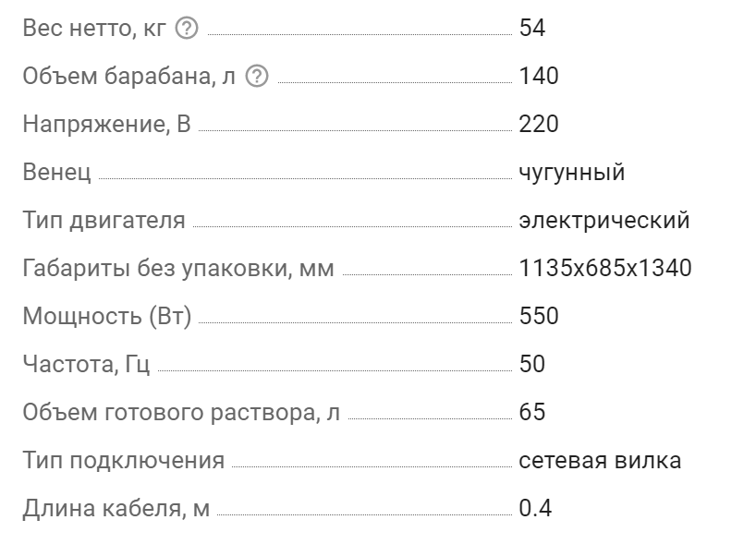Click the value чугунный
Screen dimensions: 756x544
pos(572,173)
